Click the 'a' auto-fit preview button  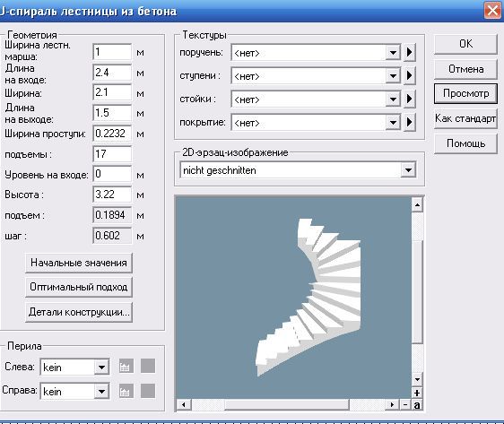pos(417,405)
